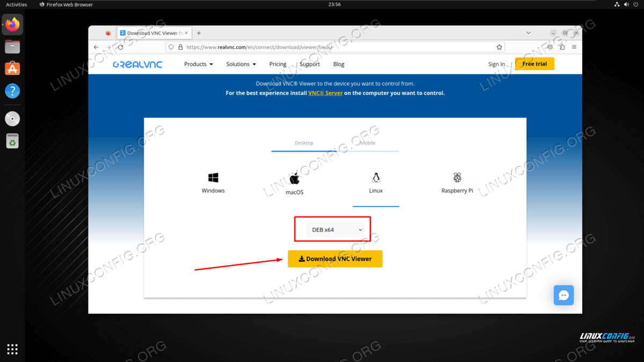This screenshot has width=644, height=362.
Task: Open the Firefox extensions icon
Action: pos(562,47)
